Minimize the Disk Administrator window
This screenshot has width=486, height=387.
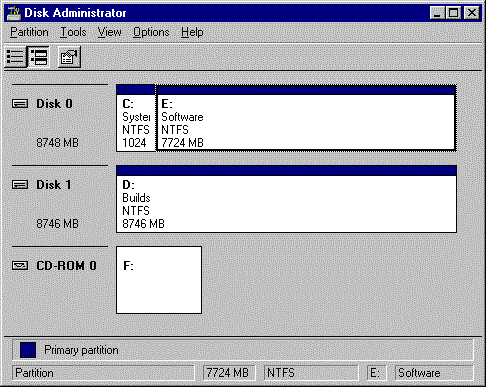point(437,13)
